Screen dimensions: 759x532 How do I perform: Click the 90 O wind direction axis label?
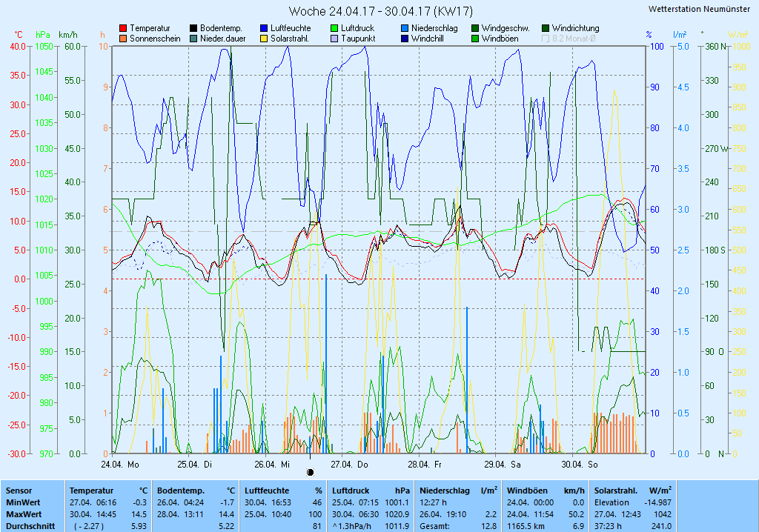click(x=715, y=352)
